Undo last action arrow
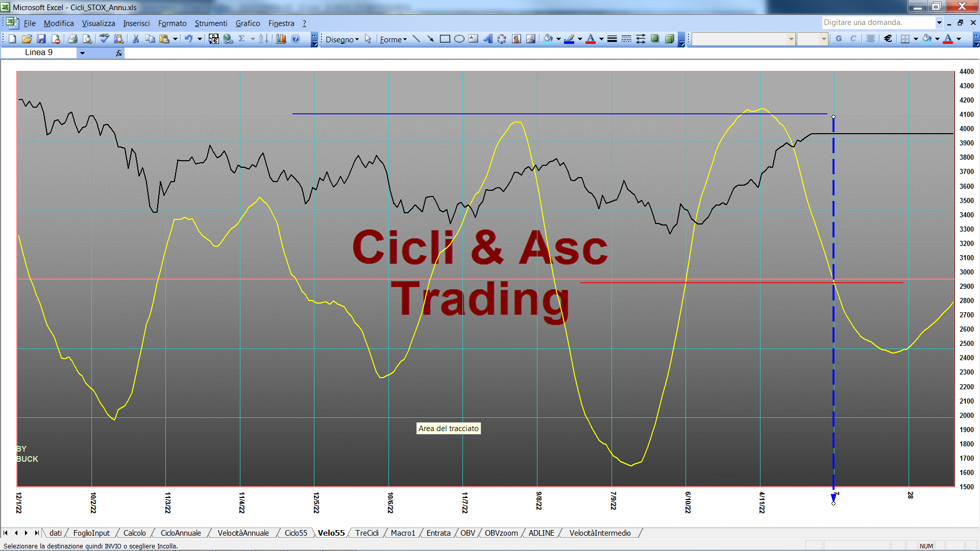The height and width of the screenshot is (551, 980). [188, 39]
